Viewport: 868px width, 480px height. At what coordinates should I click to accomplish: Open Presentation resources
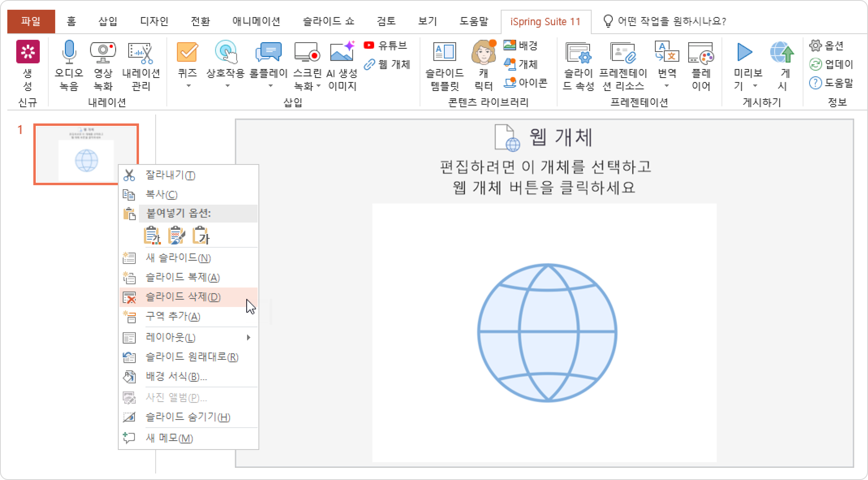(623, 53)
